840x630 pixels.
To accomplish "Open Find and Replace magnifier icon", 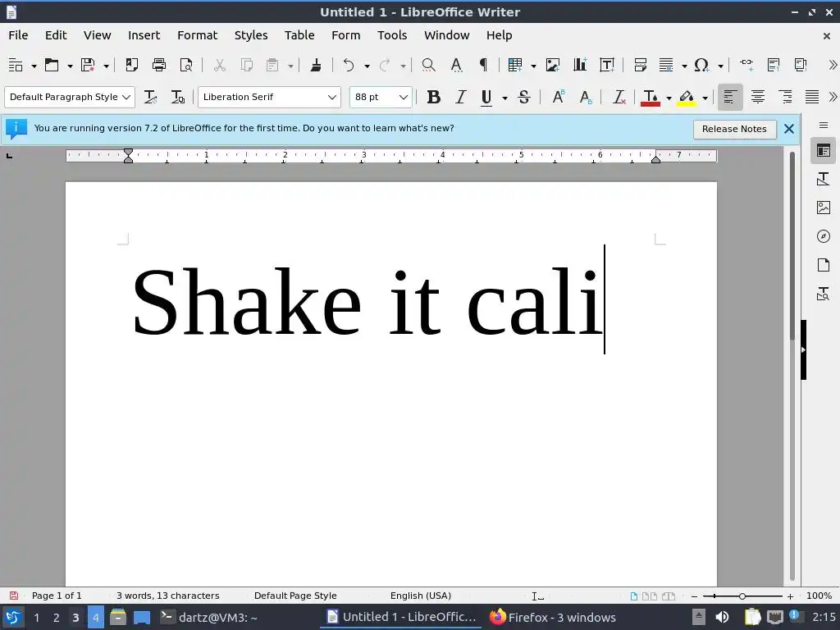I will coord(428,65).
